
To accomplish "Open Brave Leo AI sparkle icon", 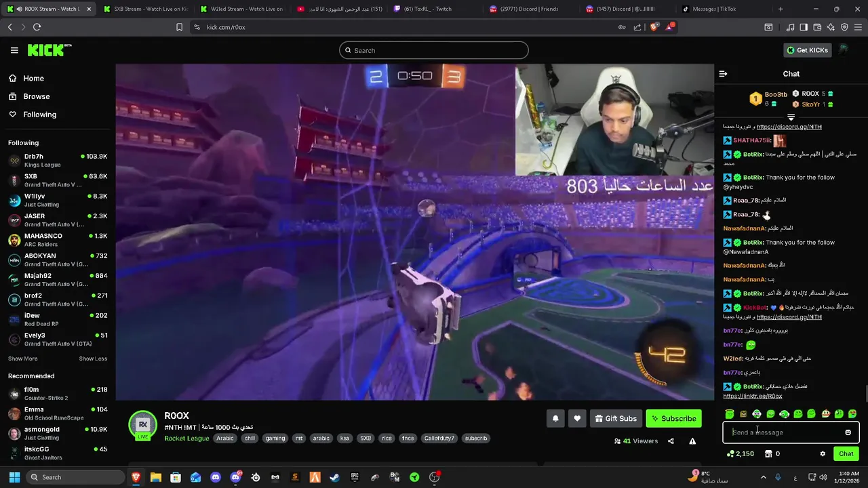I will click(x=831, y=27).
